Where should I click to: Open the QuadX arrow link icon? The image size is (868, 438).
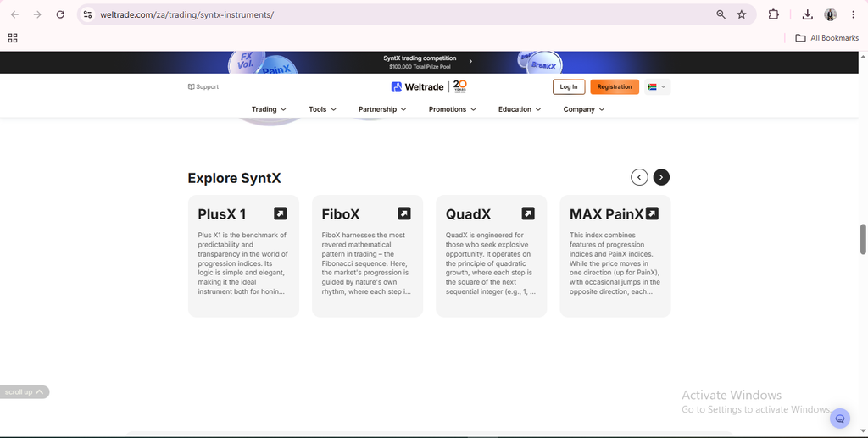click(528, 213)
